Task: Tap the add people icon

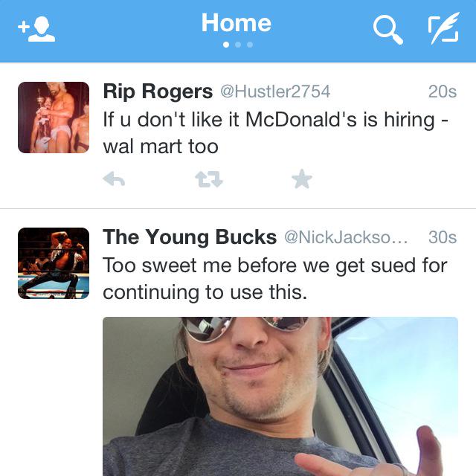Action: coord(36,30)
